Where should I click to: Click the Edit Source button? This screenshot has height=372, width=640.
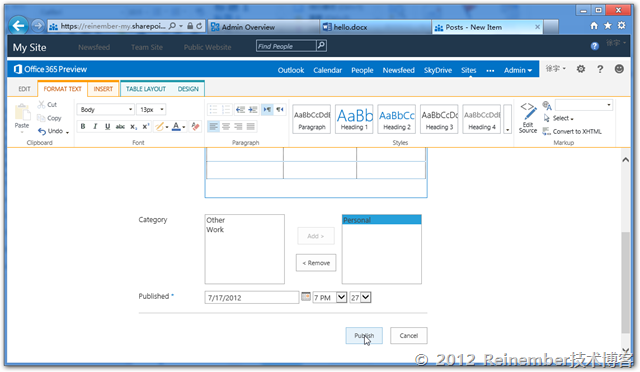[528, 118]
